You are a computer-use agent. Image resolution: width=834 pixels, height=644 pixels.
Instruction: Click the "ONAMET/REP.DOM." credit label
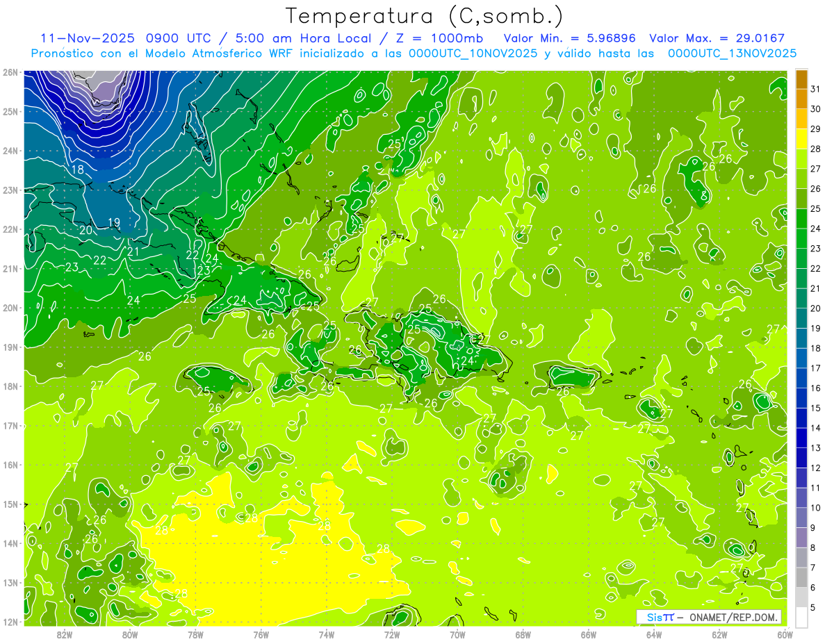click(733, 617)
